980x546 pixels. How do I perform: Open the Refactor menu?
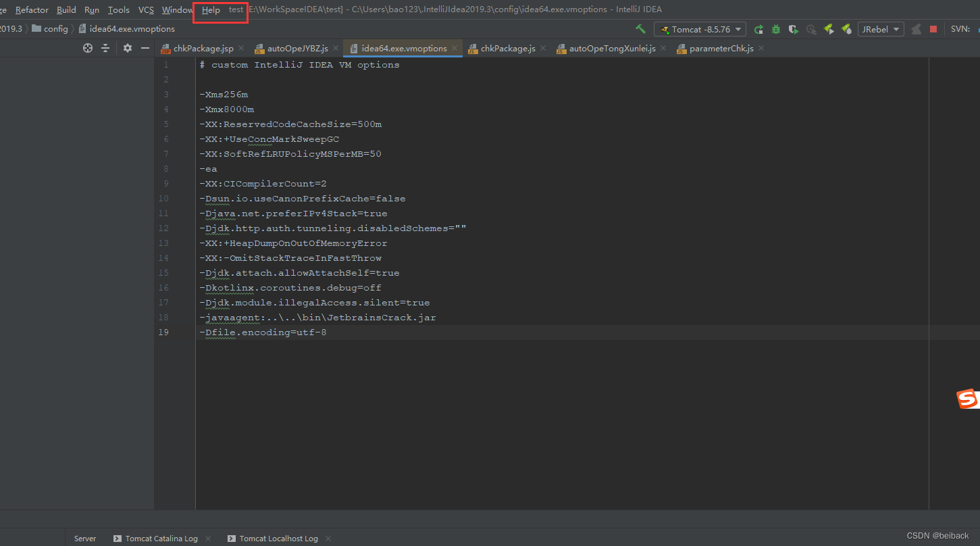point(32,10)
